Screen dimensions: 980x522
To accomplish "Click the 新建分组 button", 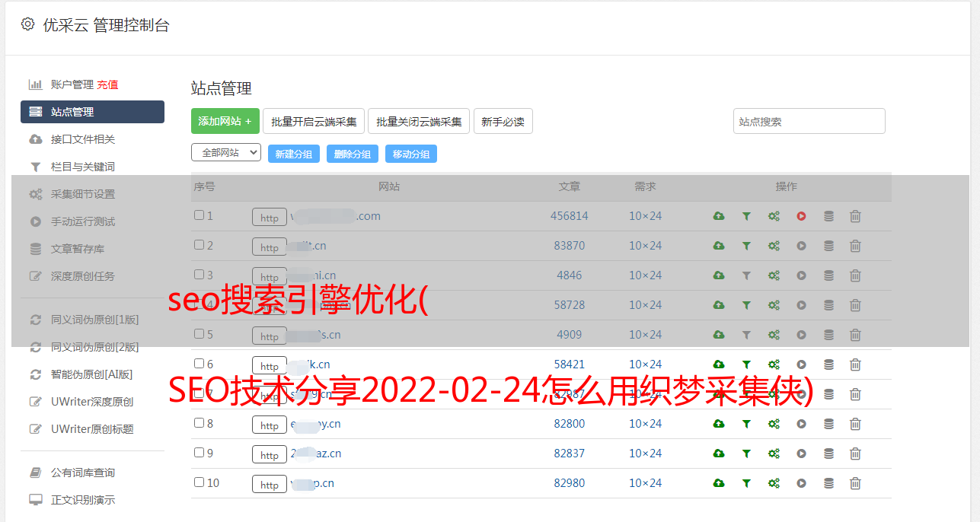I will [x=294, y=154].
